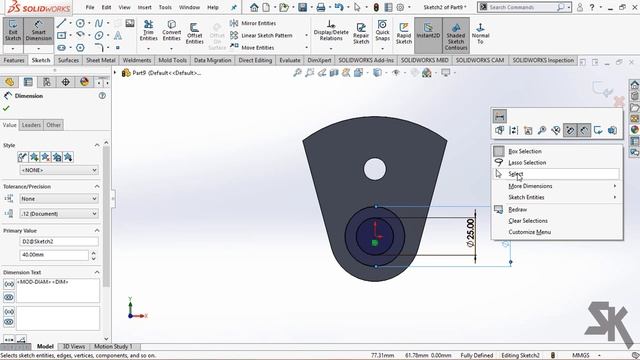This screenshot has height=360, width=640.
Task: Collapse the Primary Value section
Action: (97, 231)
